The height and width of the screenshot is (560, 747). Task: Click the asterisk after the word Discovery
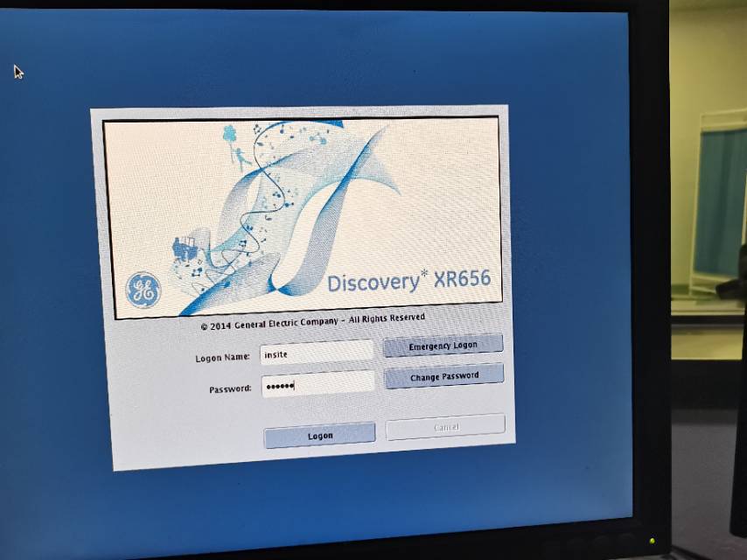point(424,274)
